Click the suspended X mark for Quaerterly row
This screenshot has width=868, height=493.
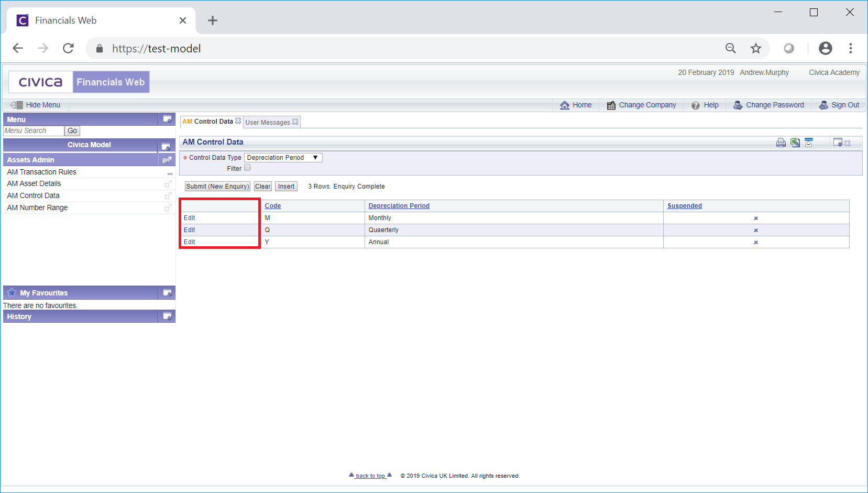coord(756,230)
